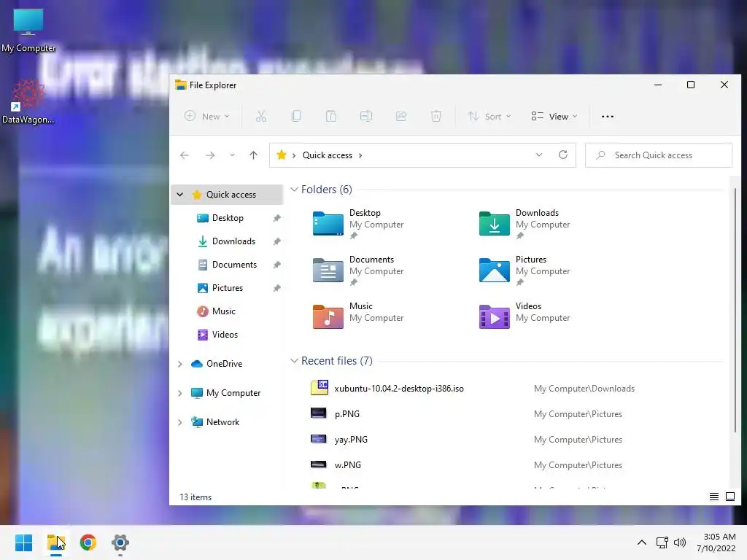
Task: Unpin Downloads using its sidebar pin
Action: pos(276,241)
